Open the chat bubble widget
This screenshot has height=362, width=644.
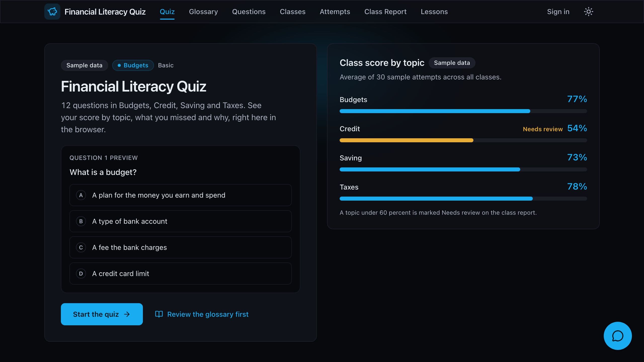[618, 336]
